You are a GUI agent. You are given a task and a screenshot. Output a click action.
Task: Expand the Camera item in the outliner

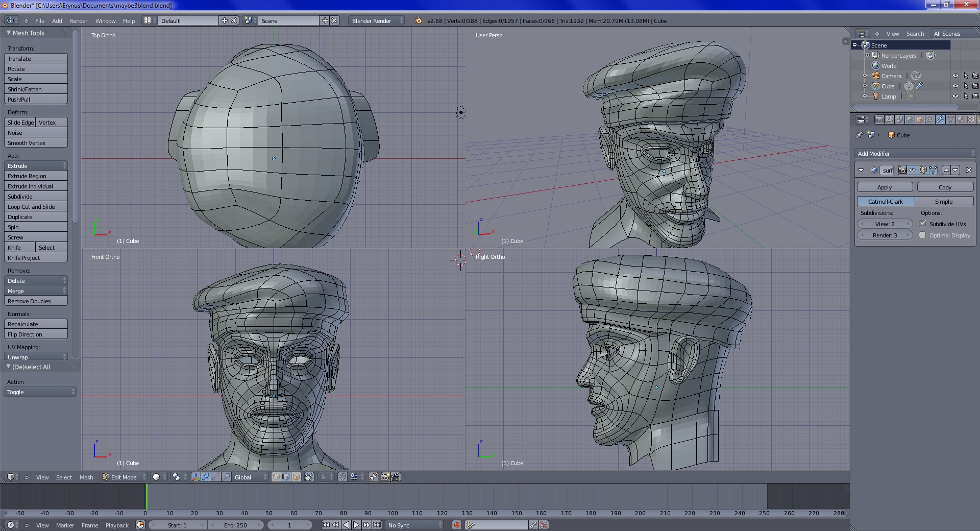[865, 76]
